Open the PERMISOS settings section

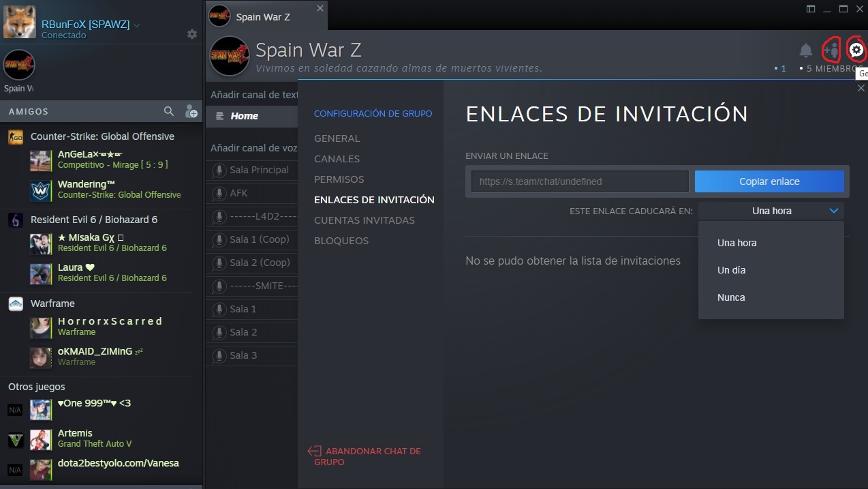coord(339,179)
